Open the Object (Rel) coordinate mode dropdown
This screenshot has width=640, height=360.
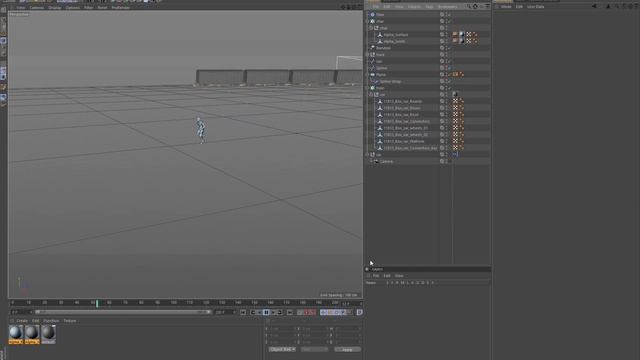(x=282, y=349)
